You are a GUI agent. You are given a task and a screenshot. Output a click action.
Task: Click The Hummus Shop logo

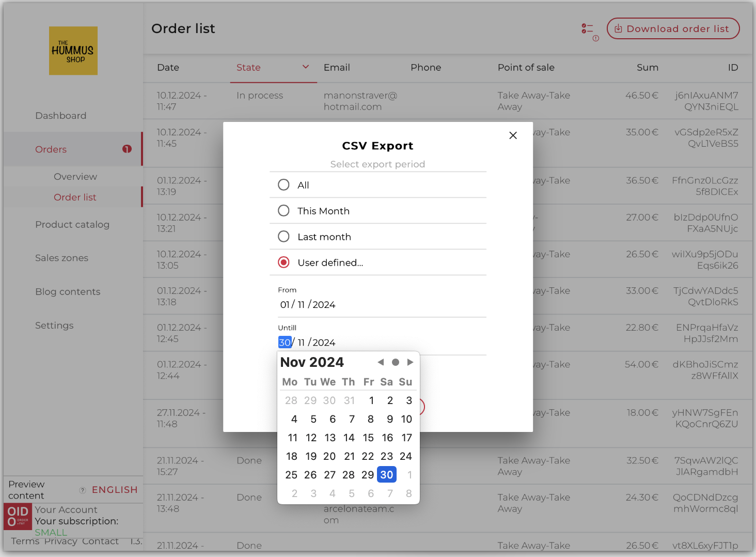coord(73,51)
